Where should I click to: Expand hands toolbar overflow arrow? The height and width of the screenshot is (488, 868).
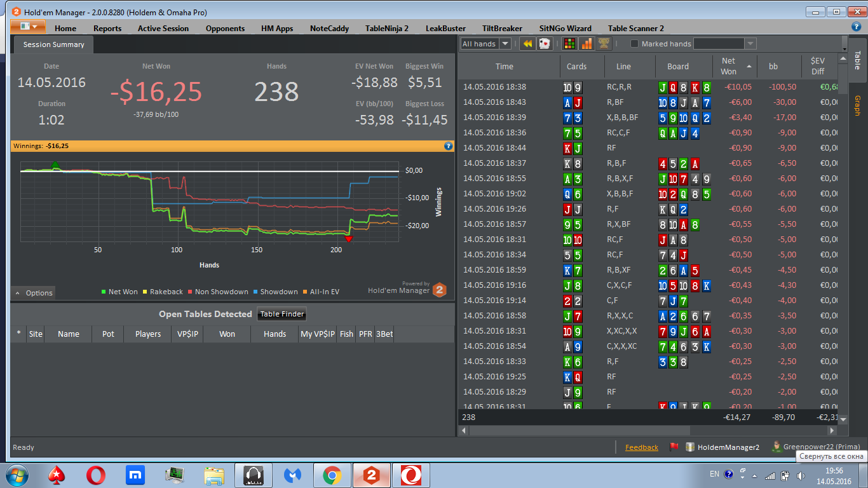click(x=844, y=44)
